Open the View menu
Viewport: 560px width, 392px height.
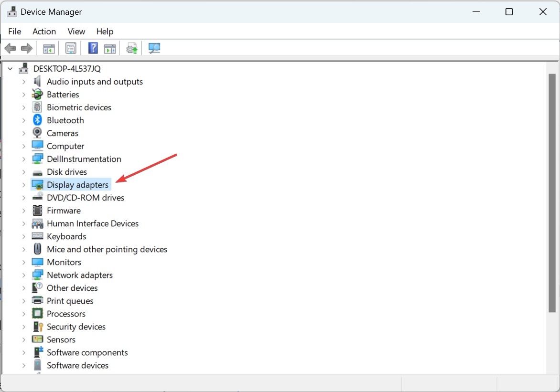(x=76, y=32)
